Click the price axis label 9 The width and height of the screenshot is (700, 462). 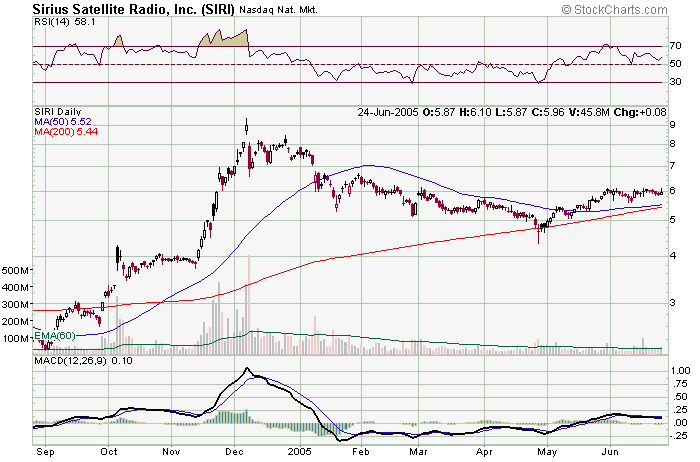tap(673, 124)
